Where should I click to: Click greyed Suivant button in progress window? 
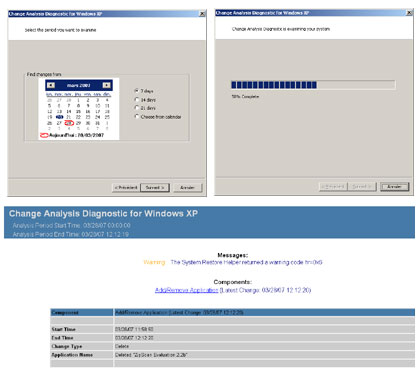tap(362, 187)
